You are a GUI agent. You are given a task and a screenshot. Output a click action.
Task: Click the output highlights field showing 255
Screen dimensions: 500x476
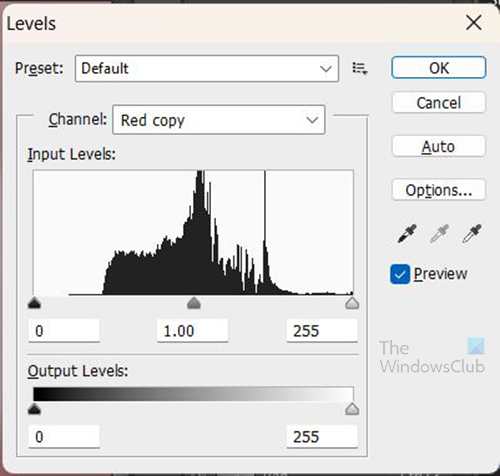pos(322,436)
